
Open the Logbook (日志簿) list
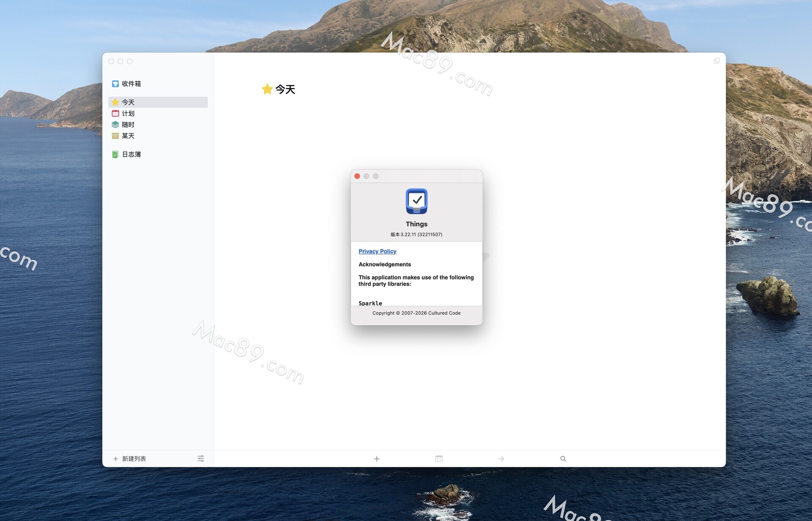pos(131,154)
